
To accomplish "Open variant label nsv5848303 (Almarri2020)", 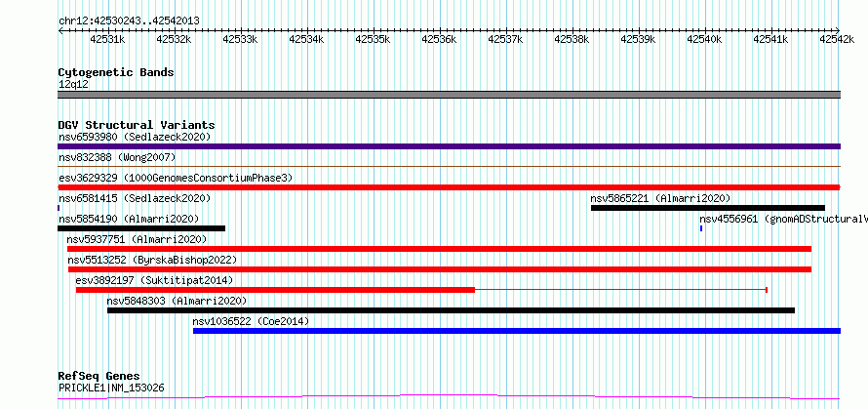I will (177, 301).
